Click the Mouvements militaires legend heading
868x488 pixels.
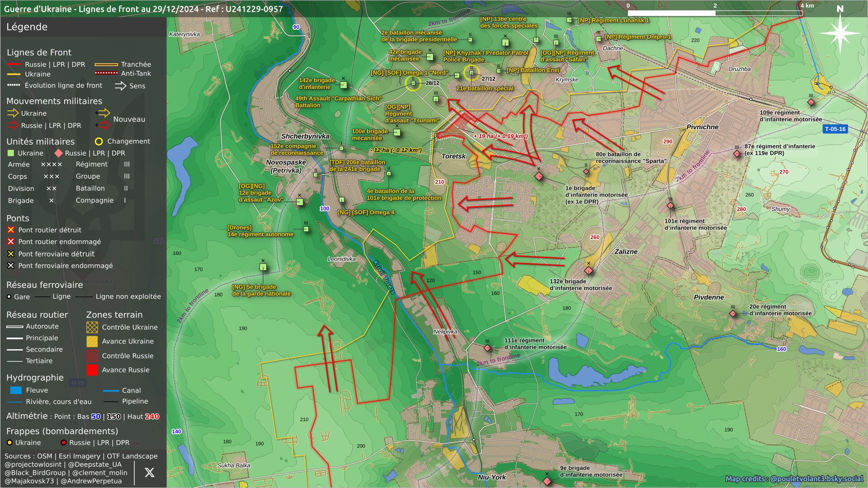tap(54, 101)
